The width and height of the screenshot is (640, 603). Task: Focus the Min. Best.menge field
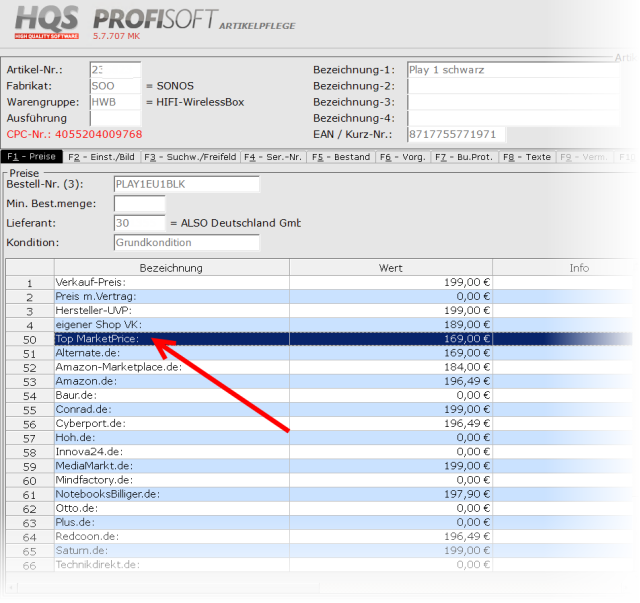pyautogui.click(x=140, y=203)
